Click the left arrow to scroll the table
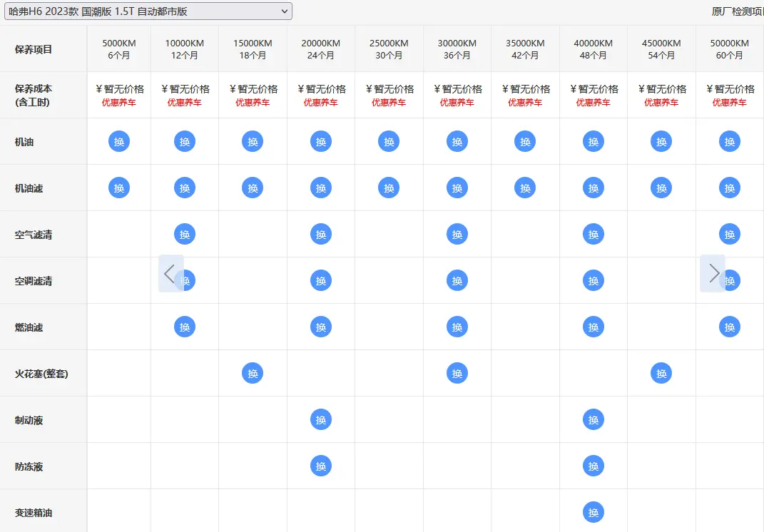764x532 pixels. pos(170,273)
